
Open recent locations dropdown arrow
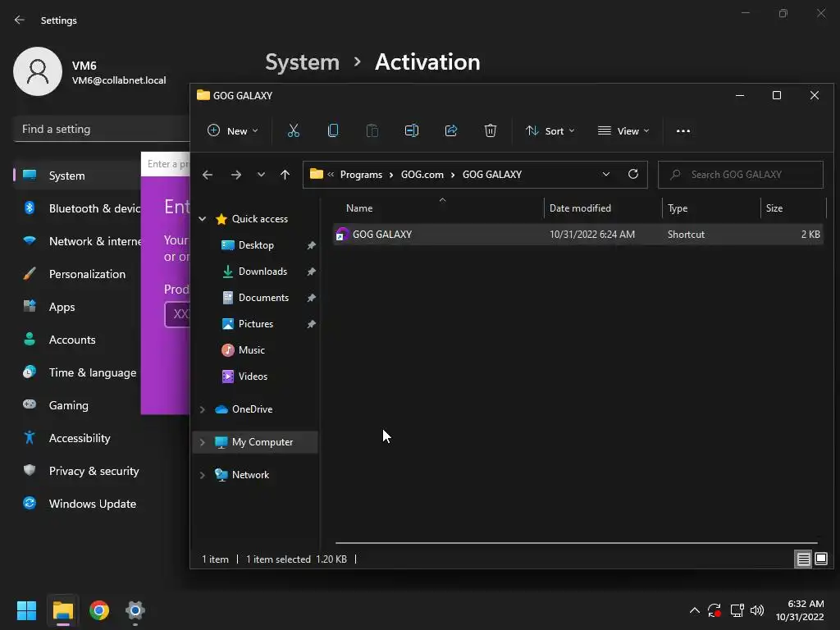pyautogui.click(x=261, y=175)
